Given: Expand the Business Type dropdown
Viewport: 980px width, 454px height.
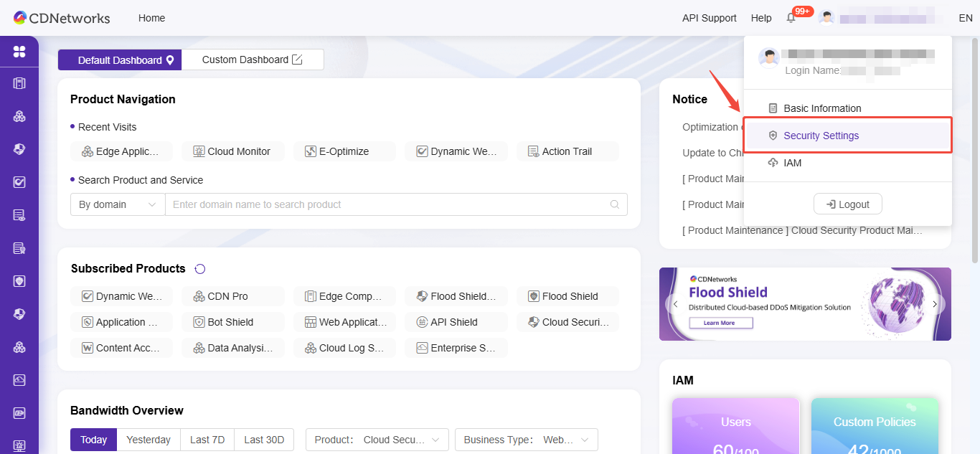Looking at the screenshot, I should 526,440.
